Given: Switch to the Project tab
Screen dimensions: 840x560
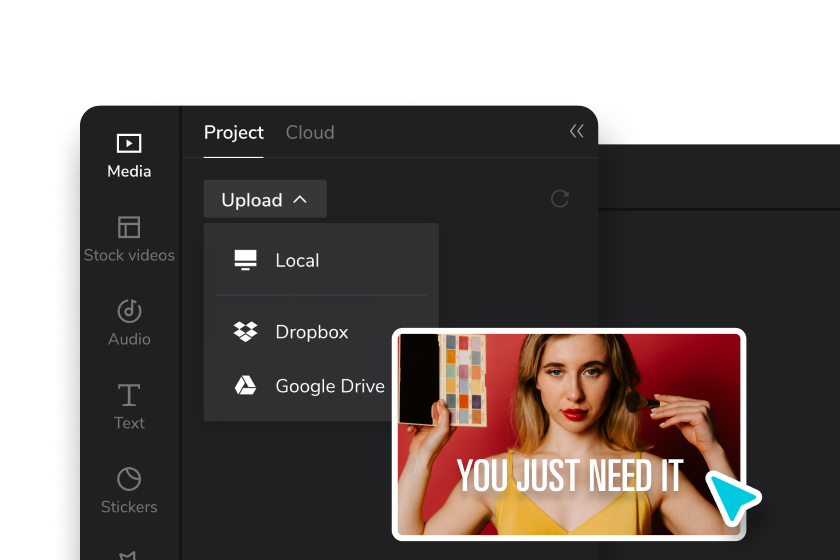Looking at the screenshot, I should (234, 132).
